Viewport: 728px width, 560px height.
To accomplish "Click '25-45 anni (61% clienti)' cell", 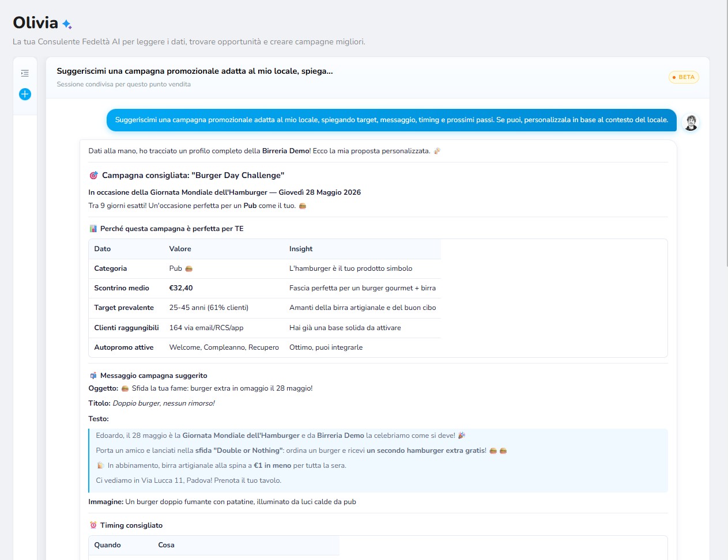I will coord(209,308).
